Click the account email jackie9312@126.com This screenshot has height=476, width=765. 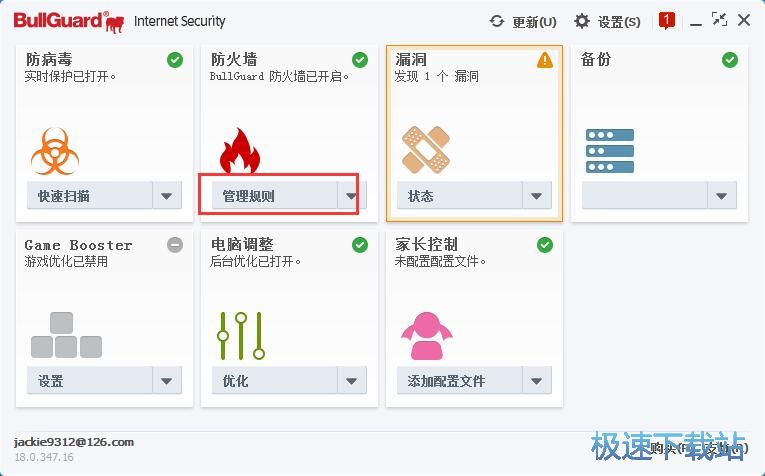[x=74, y=442]
